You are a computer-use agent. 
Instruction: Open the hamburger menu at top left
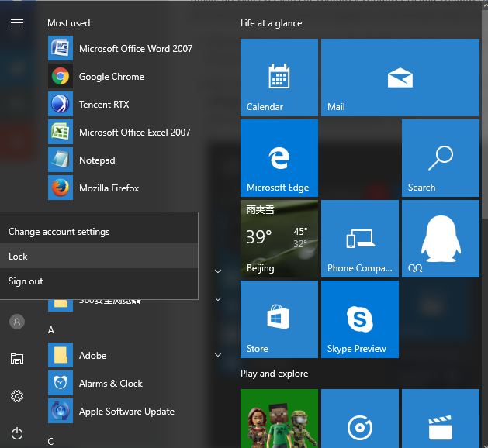(x=17, y=23)
